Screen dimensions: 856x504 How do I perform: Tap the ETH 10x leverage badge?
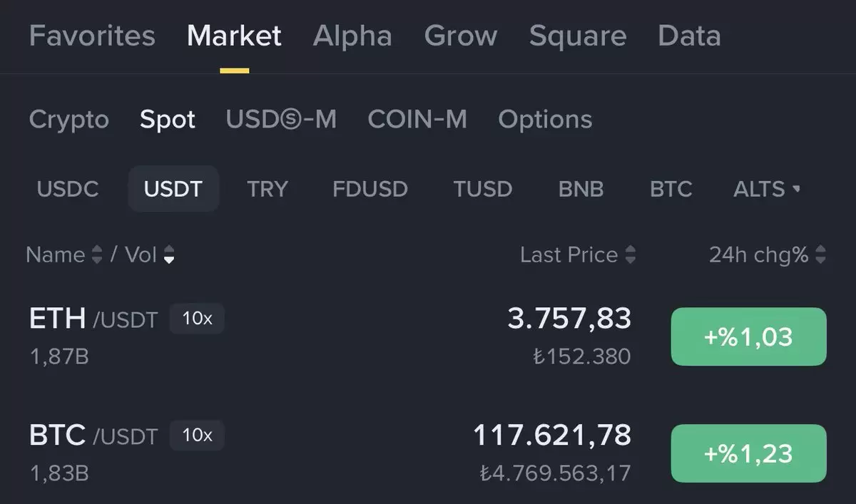coord(197,319)
